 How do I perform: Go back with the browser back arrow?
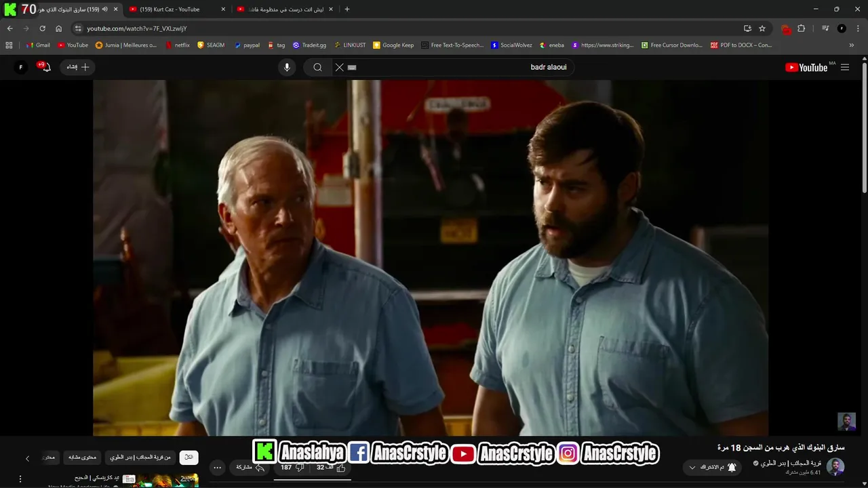pyautogui.click(x=9, y=28)
